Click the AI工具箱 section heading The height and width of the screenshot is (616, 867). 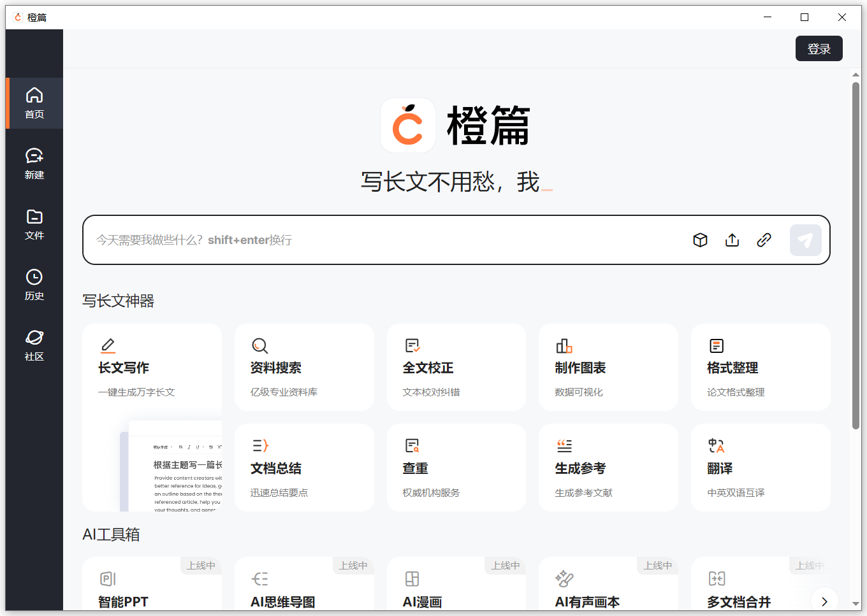click(111, 534)
